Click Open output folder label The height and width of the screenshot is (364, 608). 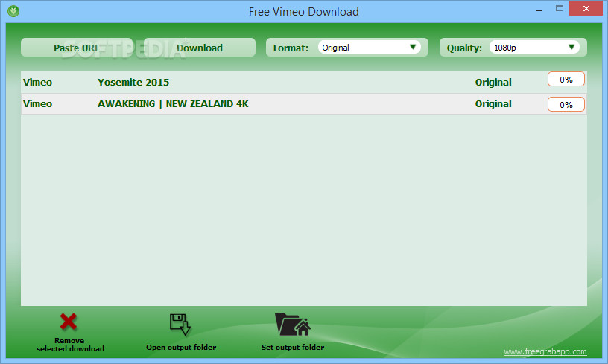181,347
